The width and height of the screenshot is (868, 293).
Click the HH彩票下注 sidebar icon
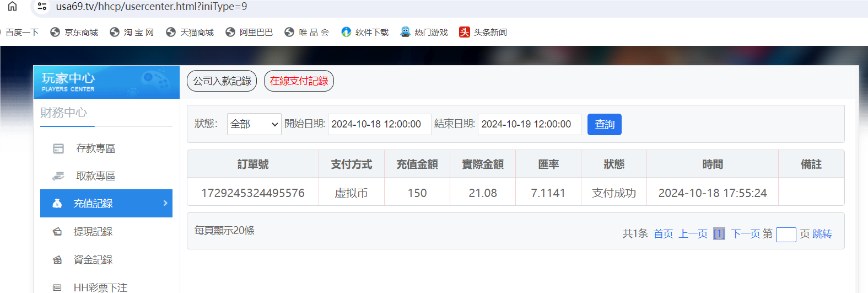[57, 287]
